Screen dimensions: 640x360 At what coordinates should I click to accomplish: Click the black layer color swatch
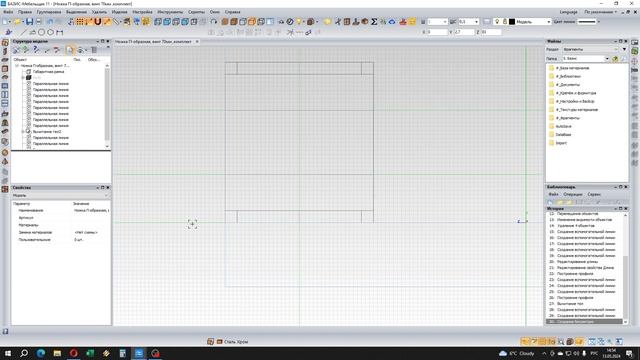[x=512, y=22]
